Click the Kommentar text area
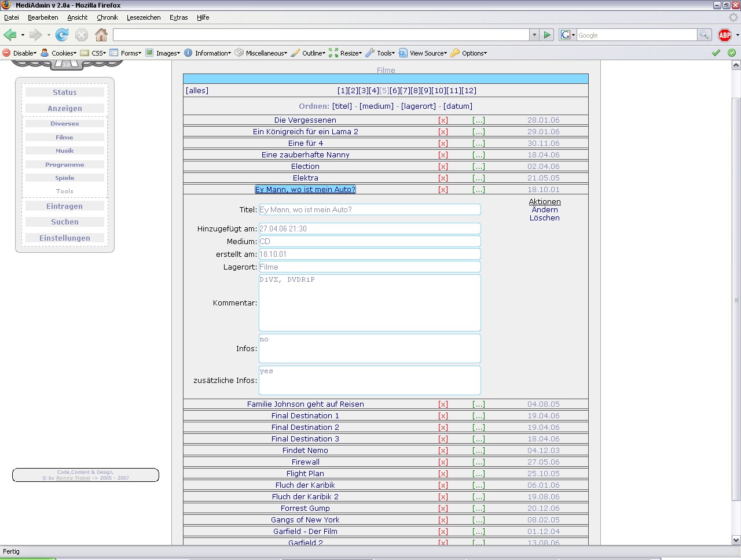Screen dimensions: 741x560 pos(369,303)
